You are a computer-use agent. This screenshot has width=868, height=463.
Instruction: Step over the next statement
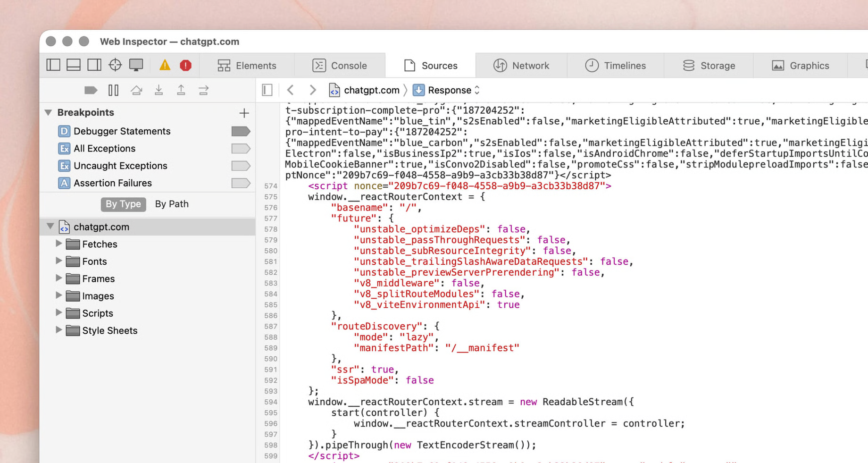[x=136, y=90]
